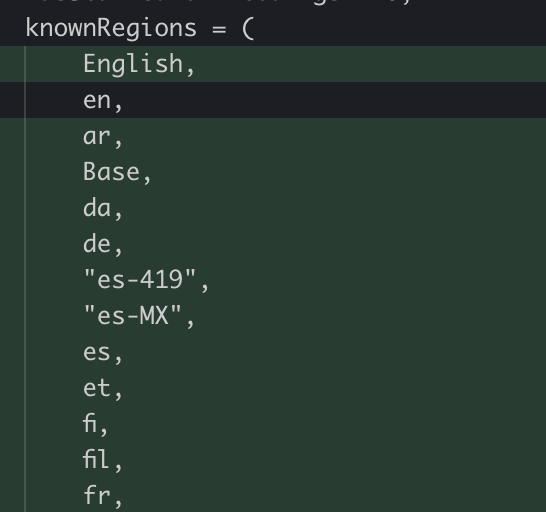Click the knownRegions identifier
This screenshot has height=512, width=546.
(111, 29)
